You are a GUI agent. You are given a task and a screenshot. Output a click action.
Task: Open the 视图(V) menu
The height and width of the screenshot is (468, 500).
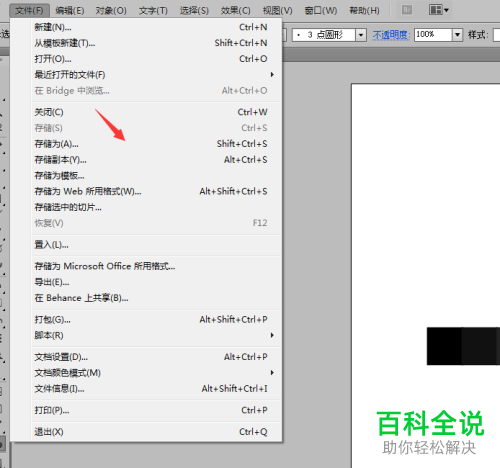tap(277, 11)
